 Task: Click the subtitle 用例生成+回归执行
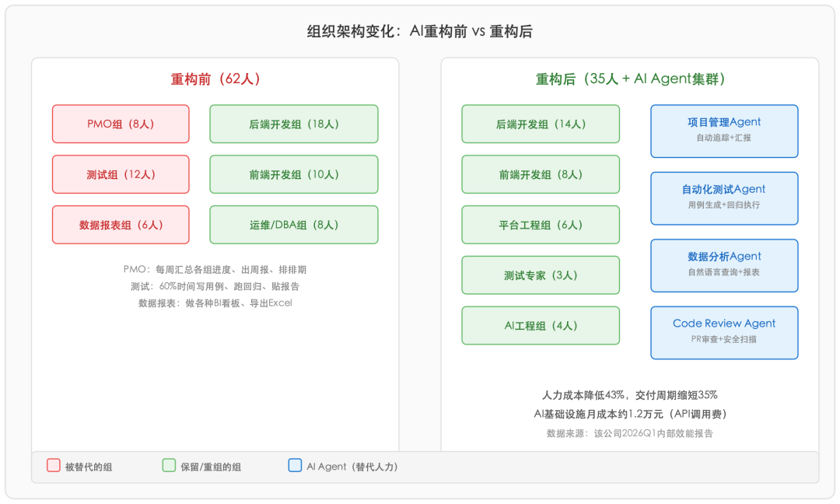[x=724, y=205]
